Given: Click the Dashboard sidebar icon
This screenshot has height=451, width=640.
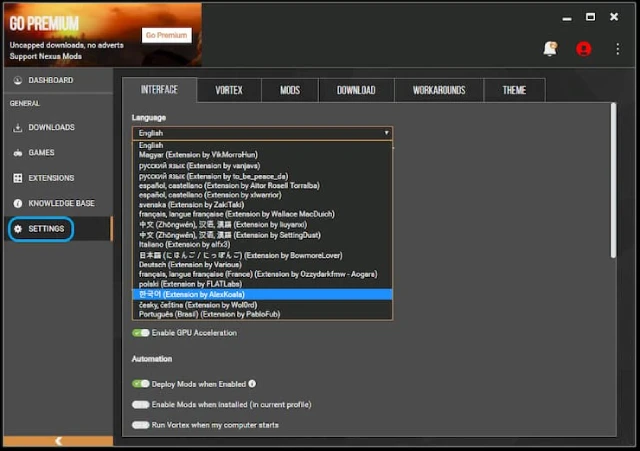Looking at the screenshot, I should click(x=18, y=80).
